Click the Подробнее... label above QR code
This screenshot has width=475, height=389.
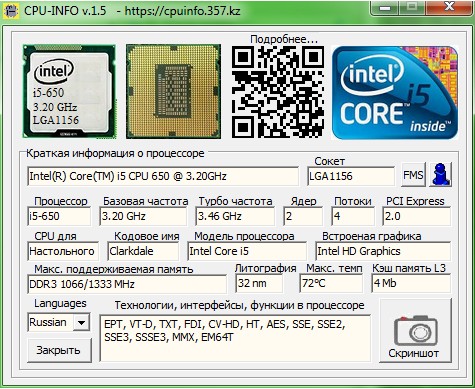pos(284,39)
